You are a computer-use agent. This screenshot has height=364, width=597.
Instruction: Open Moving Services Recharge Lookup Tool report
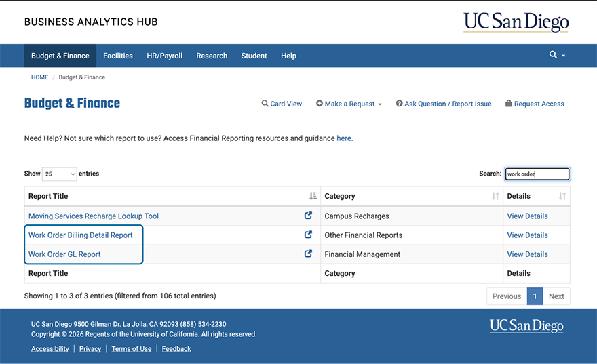click(x=94, y=216)
